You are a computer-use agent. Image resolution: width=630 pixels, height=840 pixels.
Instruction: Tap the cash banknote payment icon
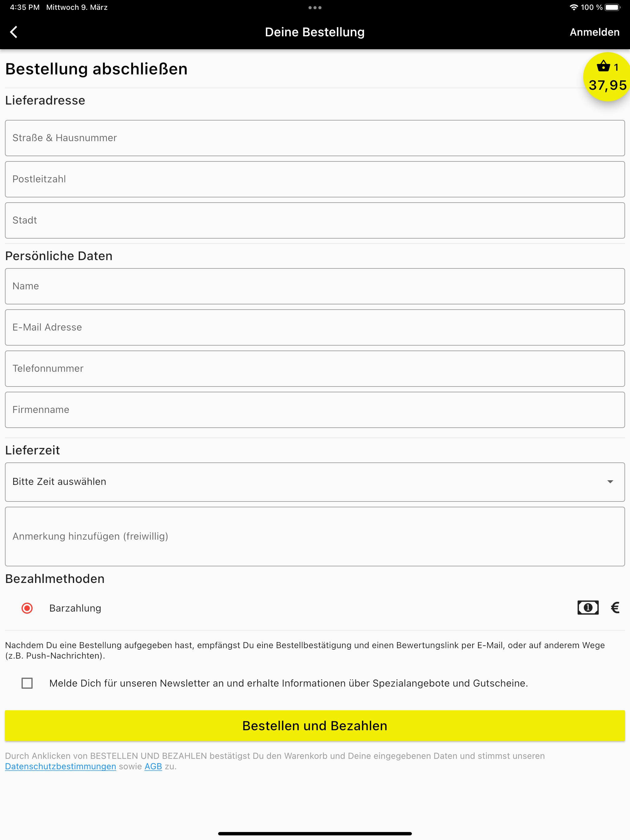pyautogui.click(x=588, y=608)
